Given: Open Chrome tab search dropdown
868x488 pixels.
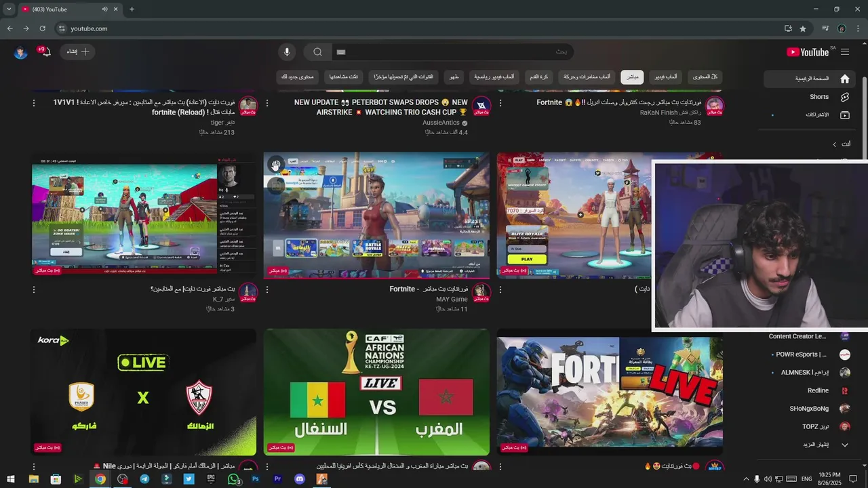Looking at the screenshot, I should (x=9, y=9).
